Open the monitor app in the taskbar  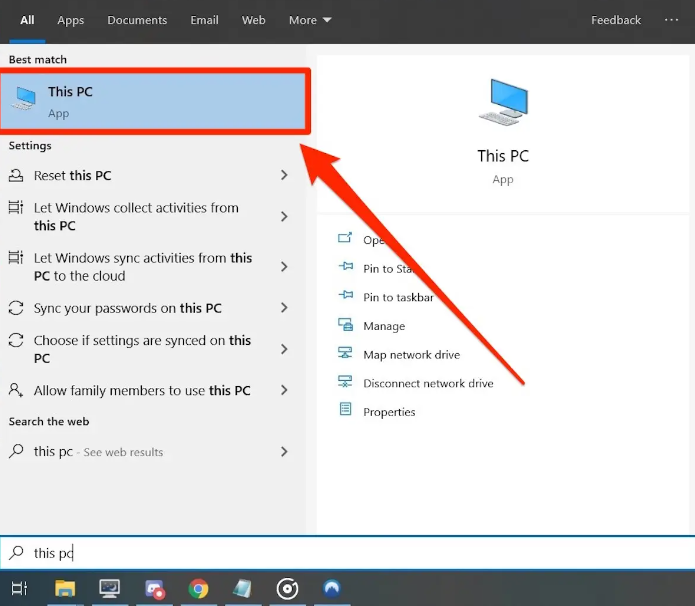(109, 589)
